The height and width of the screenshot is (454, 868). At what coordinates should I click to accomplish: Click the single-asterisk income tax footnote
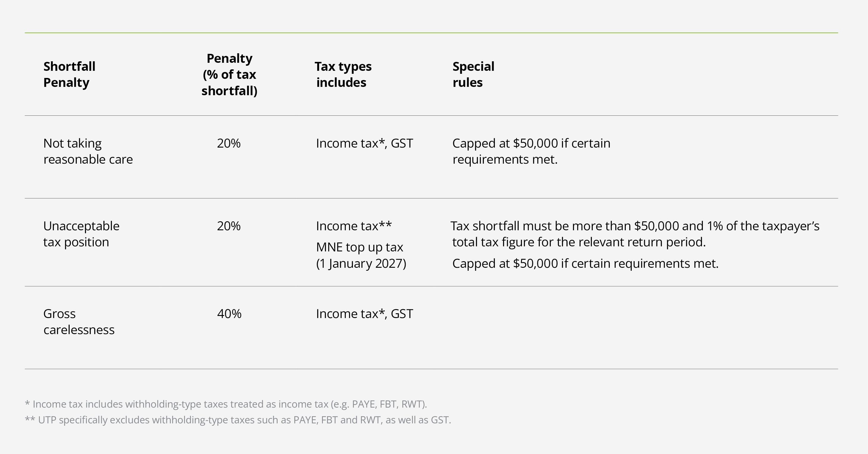tap(226, 404)
